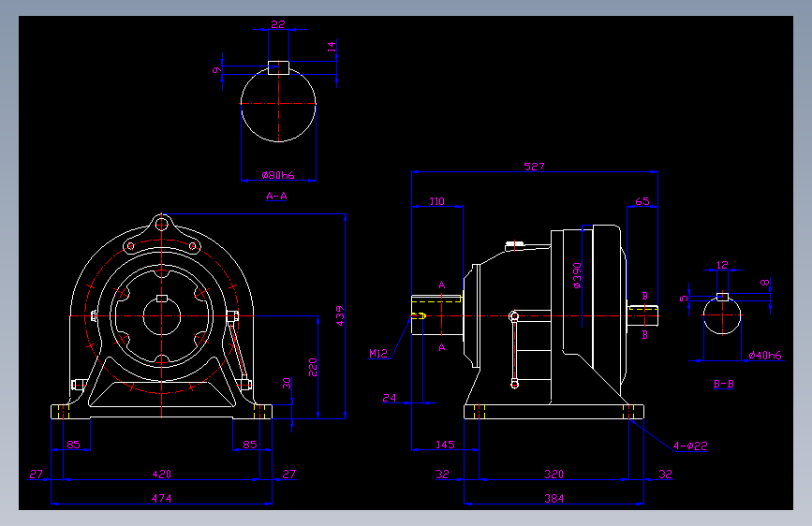Select the B-B section title
The image size is (812, 526).
pos(723,384)
